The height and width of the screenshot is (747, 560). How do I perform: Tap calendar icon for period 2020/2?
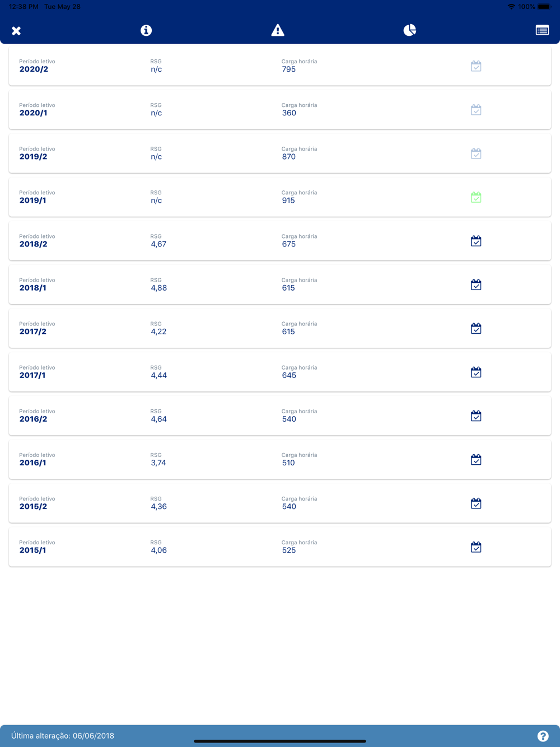[x=476, y=66]
